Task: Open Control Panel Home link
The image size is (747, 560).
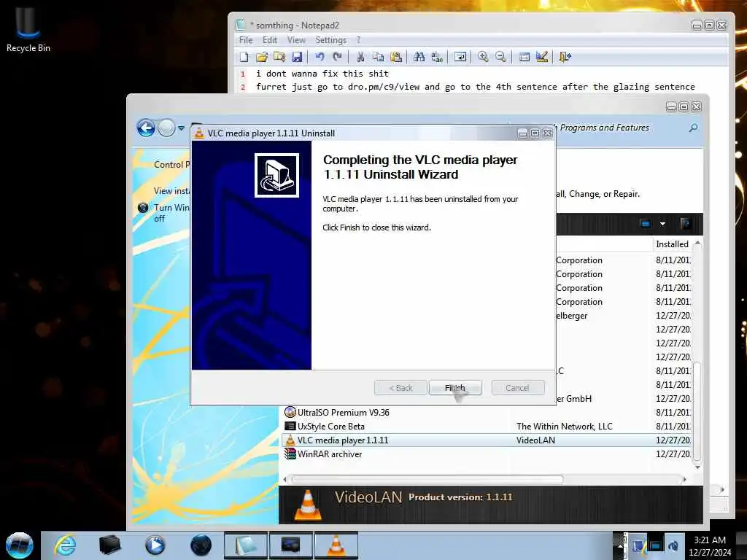Action: pos(171,164)
